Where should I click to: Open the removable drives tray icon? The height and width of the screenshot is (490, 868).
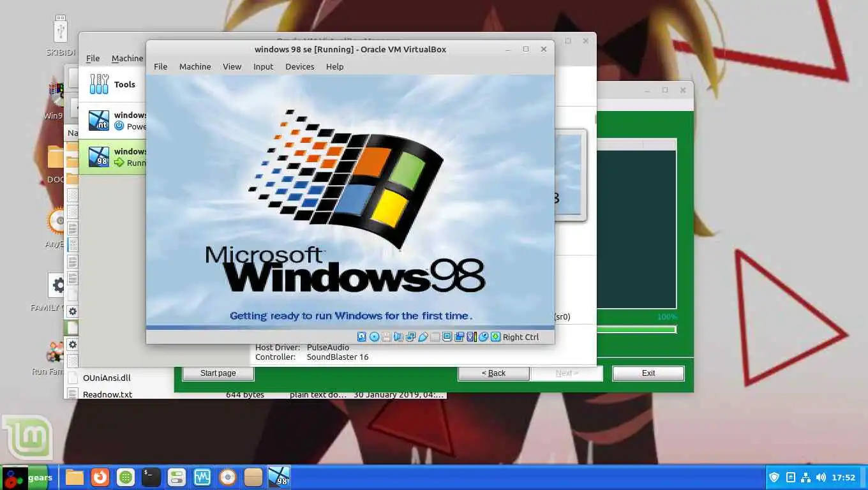790,477
